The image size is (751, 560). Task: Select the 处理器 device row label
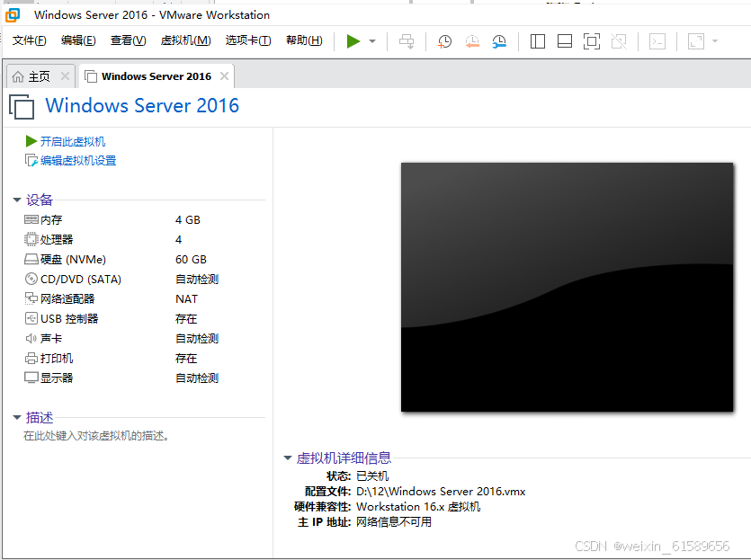tap(57, 239)
